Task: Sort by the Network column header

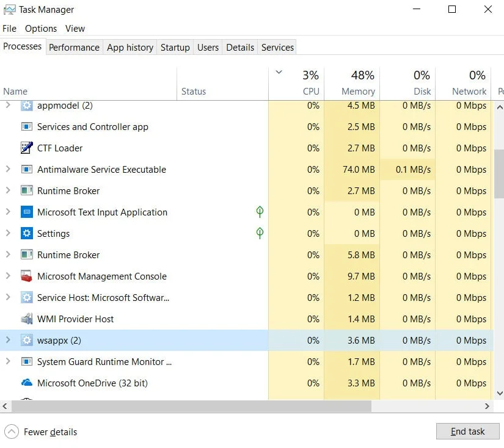Action: pos(463,84)
